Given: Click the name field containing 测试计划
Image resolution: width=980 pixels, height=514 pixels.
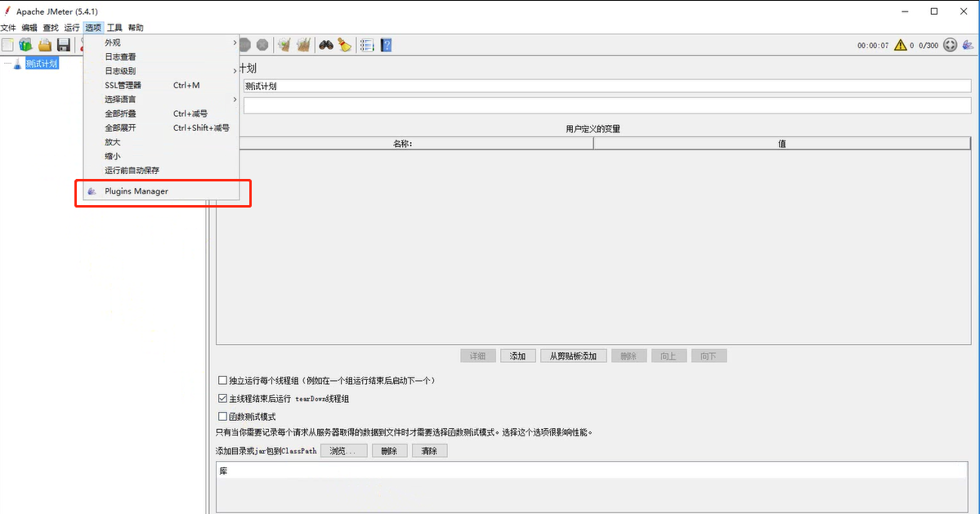Looking at the screenshot, I should click(606, 86).
